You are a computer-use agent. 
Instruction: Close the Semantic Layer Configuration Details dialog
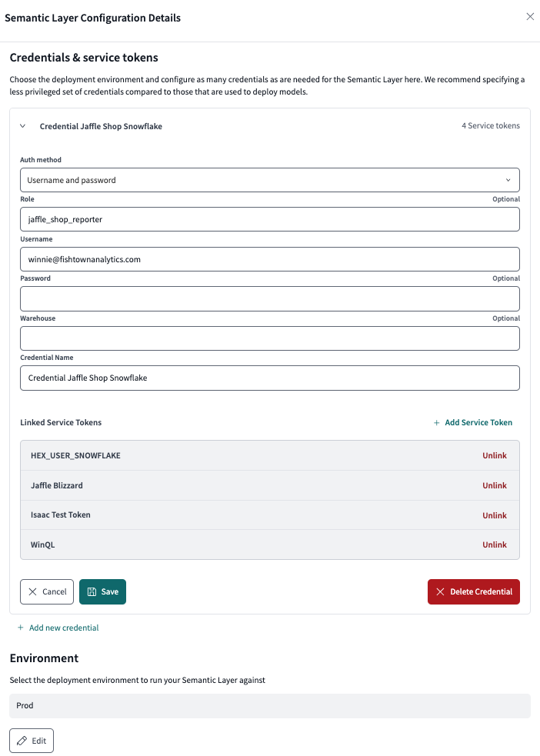pos(530,16)
